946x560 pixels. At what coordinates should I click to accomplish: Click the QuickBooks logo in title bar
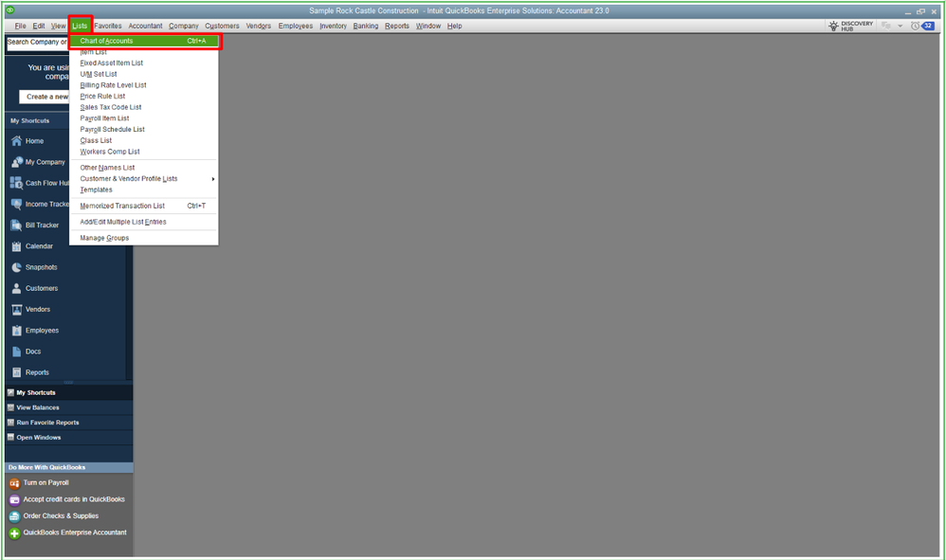(x=10, y=10)
